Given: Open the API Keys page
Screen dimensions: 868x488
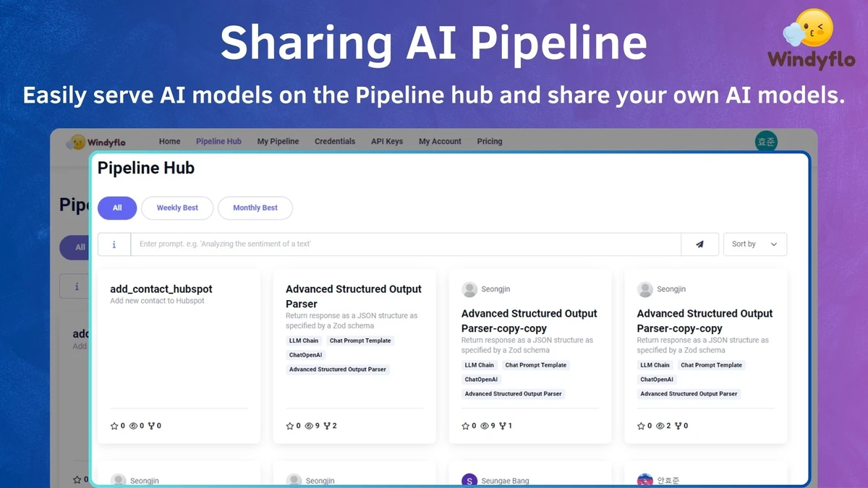Looking at the screenshot, I should click(387, 142).
